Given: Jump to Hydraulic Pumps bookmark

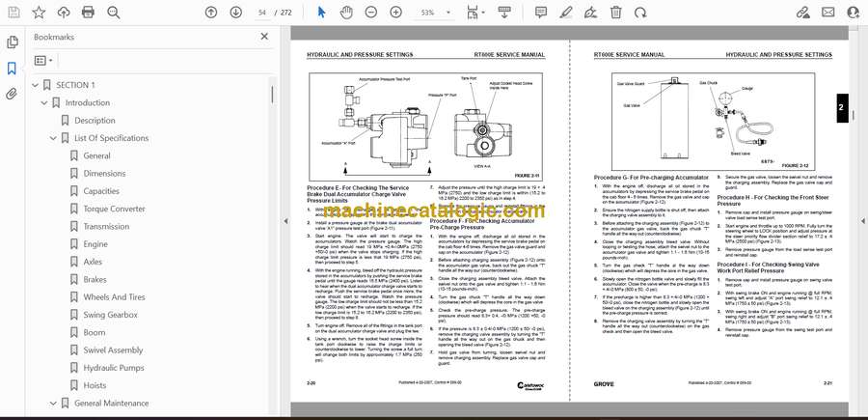Looking at the screenshot, I should click(x=114, y=368).
